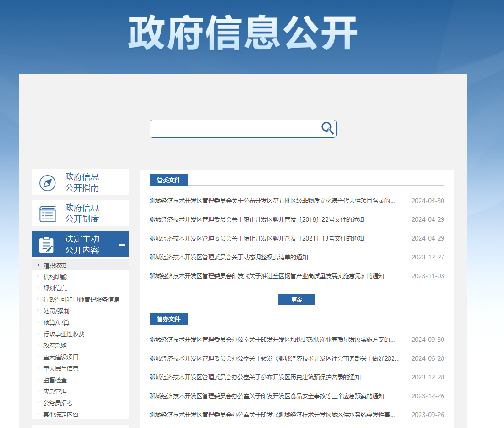This screenshot has width=504, height=428.
Task: Click the magnifier icon to search
Action: pos(327,129)
